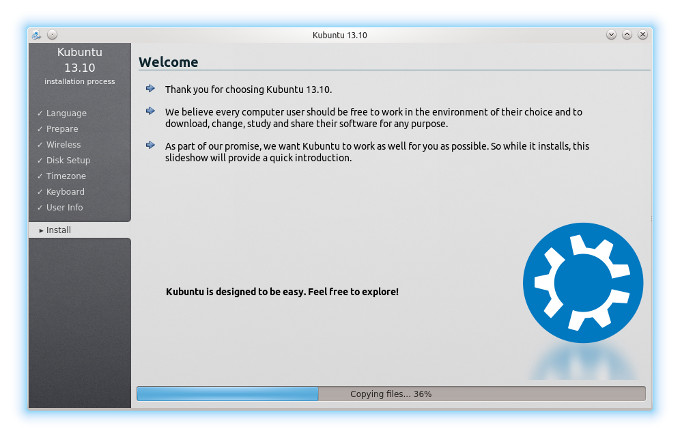Select the current Install step in sidebar
680x438 pixels.
click(x=80, y=230)
